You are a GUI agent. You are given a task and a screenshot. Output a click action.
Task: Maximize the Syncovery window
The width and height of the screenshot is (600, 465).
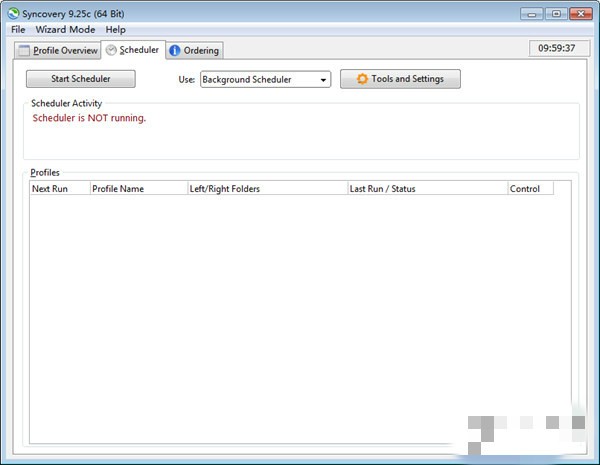tap(556, 14)
